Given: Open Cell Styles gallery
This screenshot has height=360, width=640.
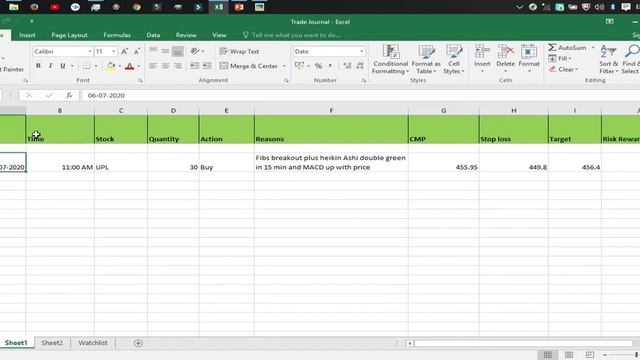Looking at the screenshot, I should 453,60.
